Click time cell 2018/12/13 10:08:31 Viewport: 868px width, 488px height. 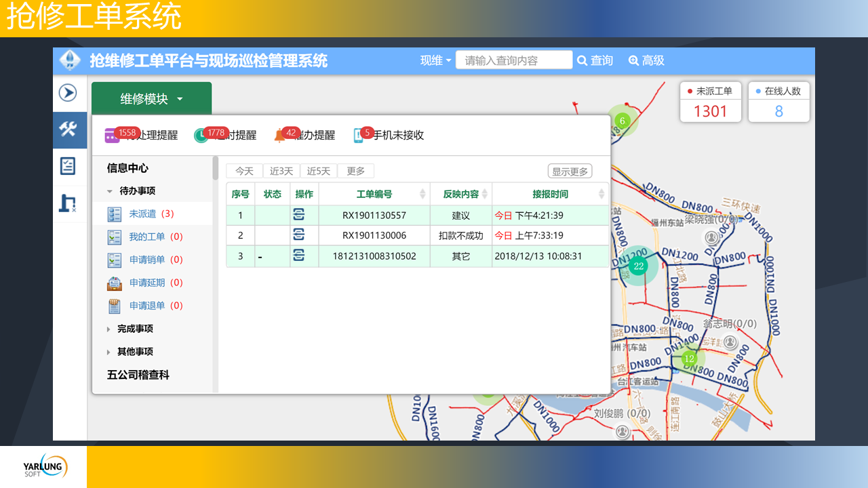coord(551,256)
